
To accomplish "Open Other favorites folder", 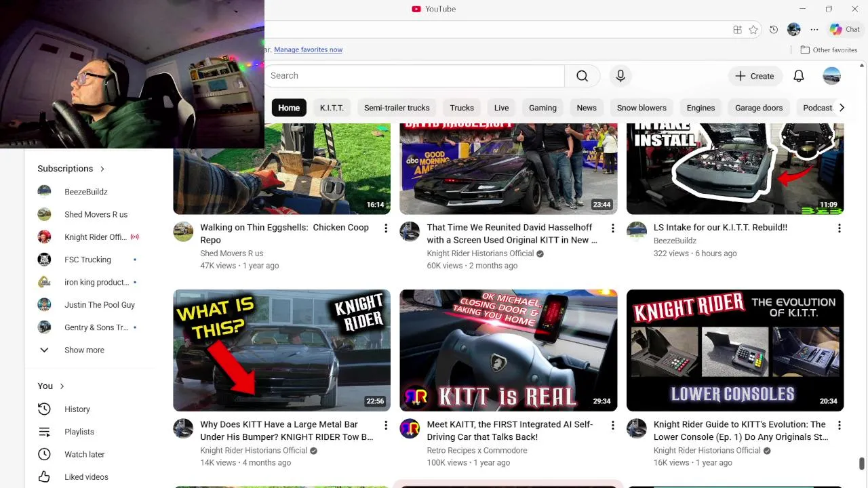I will pyautogui.click(x=829, y=49).
